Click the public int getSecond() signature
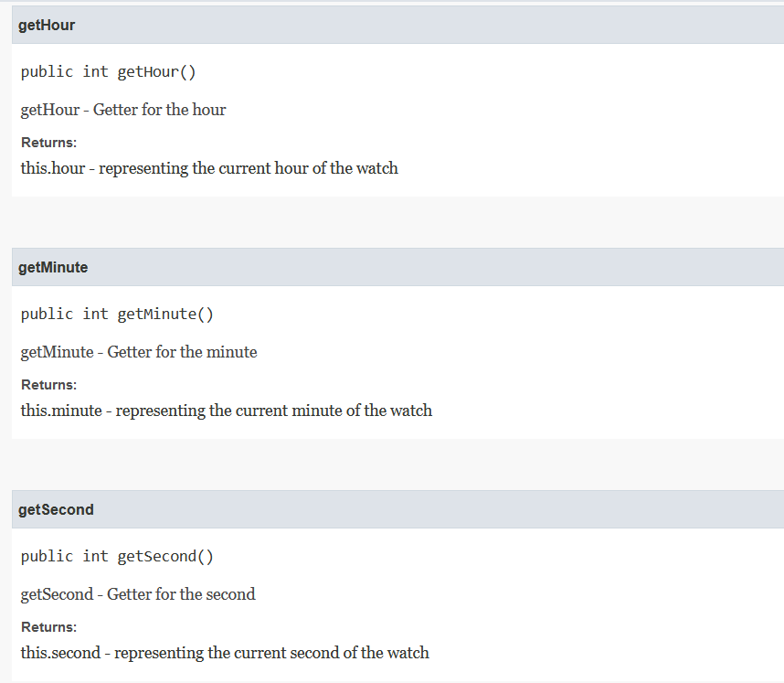Image resolution: width=784 pixels, height=683 pixels. coord(117,557)
